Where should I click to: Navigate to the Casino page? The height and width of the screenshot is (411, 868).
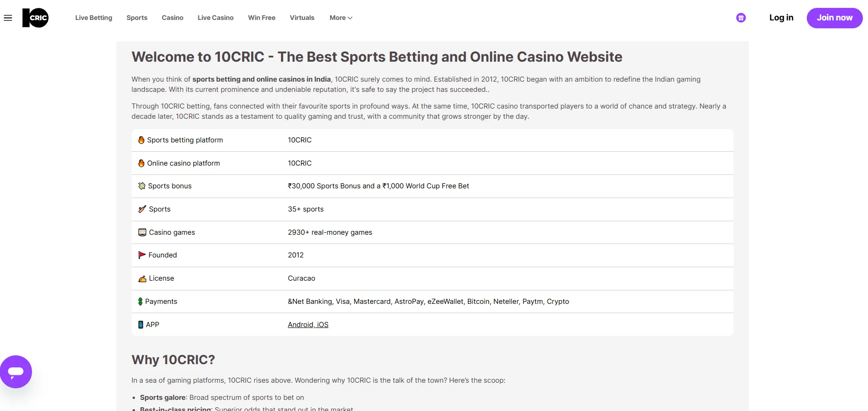[x=172, y=18]
